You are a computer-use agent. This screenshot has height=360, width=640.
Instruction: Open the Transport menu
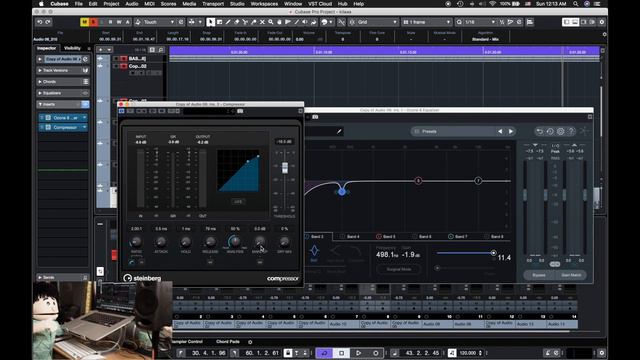213,4
